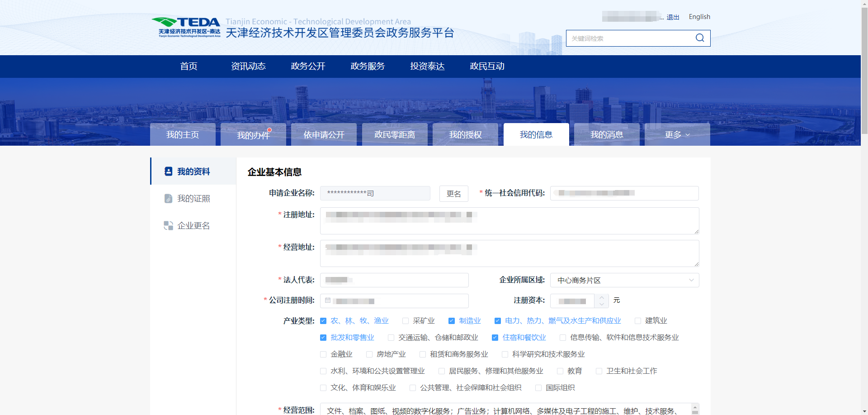Check 租赁和商务服务业 checkbox
Screen dimensions: 868x415
(423, 354)
